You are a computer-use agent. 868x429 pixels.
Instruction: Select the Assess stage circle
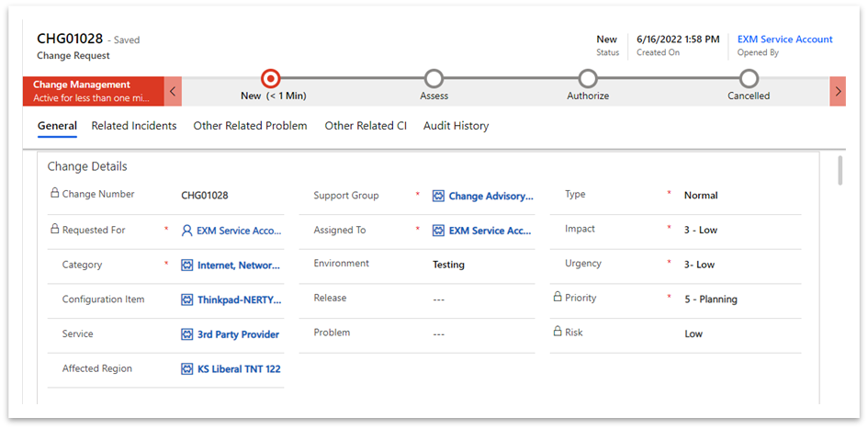[x=434, y=79]
